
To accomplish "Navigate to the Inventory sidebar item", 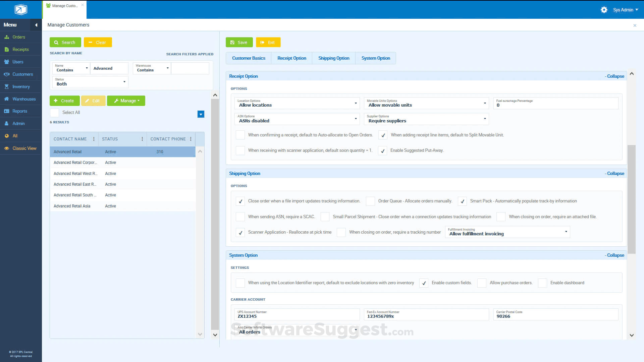I will [21, 86].
